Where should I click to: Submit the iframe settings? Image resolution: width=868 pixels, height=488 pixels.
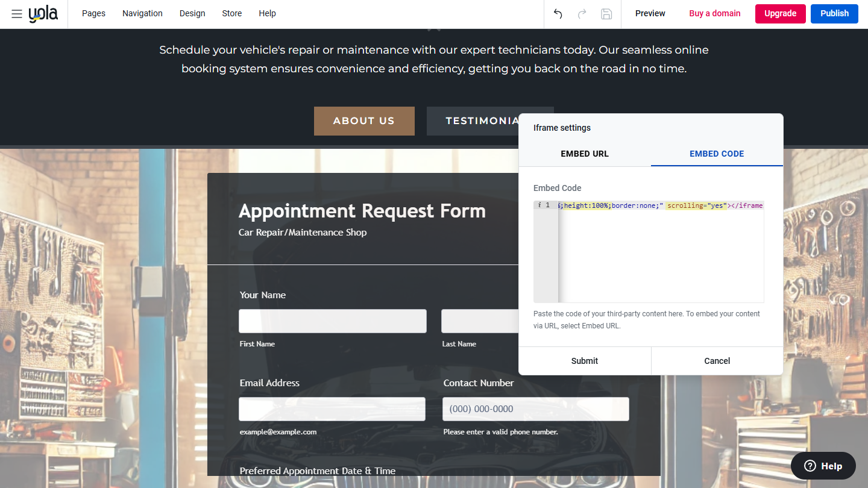click(584, 360)
